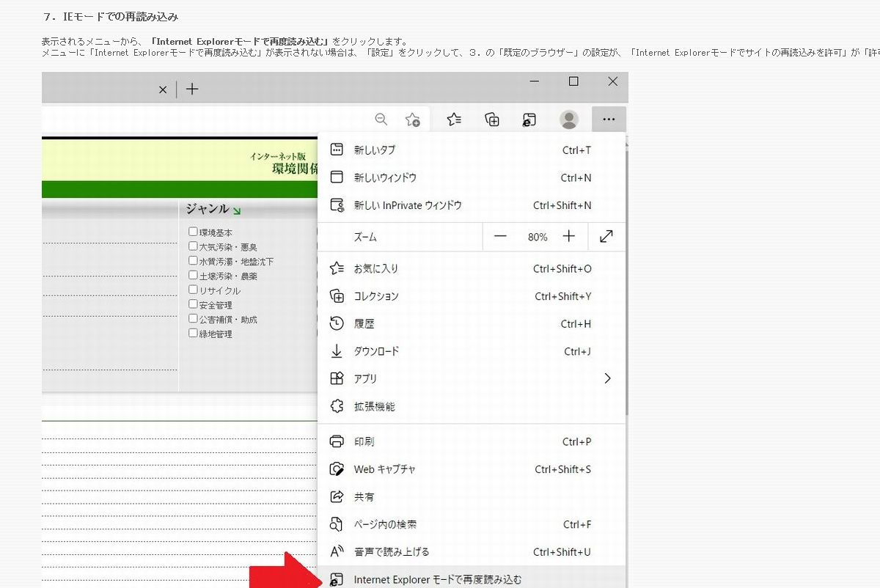Click the IE mode toolbar icon
Image resolution: width=880 pixels, height=588 pixels.
[529, 120]
